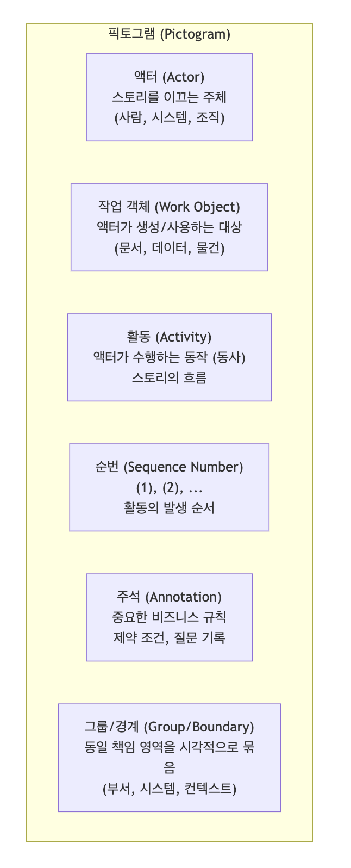351x868 pixels.
Task: Click the '(1), (2), …' numbering text
Action: pyautogui.click(x=169, y=487)
